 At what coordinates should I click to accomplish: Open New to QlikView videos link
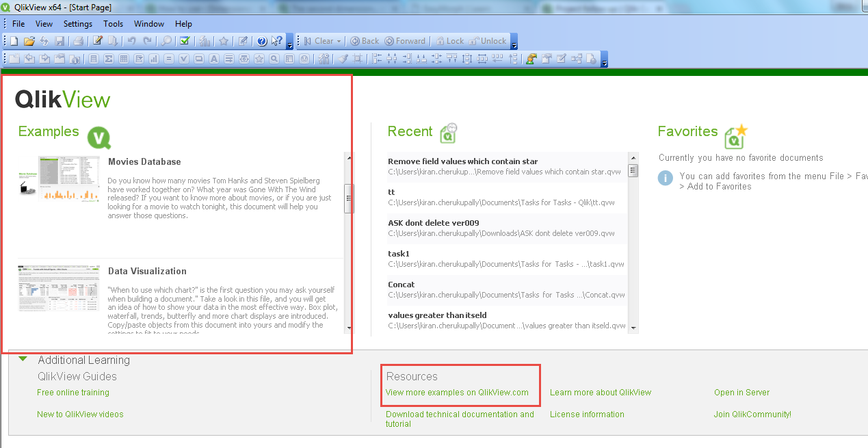[80, 414]
